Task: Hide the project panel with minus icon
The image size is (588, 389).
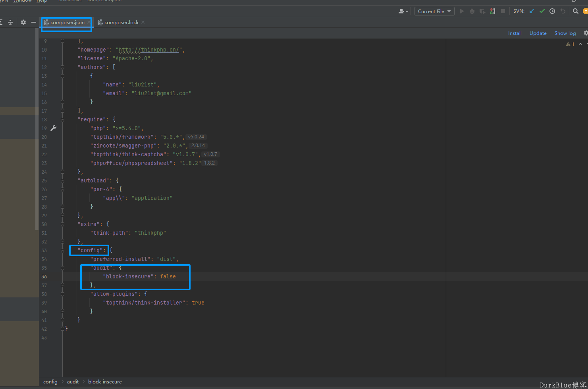Action: pos(34,22)
